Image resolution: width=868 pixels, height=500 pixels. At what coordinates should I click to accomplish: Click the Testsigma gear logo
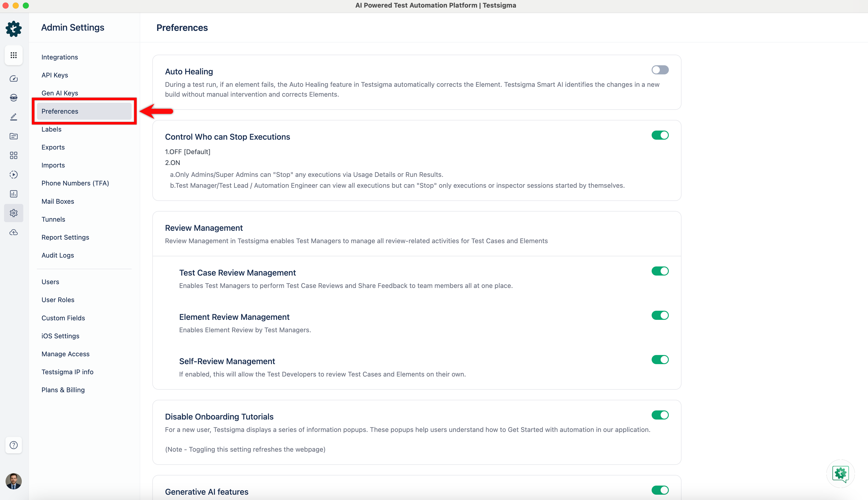click(x=14, y=29)
